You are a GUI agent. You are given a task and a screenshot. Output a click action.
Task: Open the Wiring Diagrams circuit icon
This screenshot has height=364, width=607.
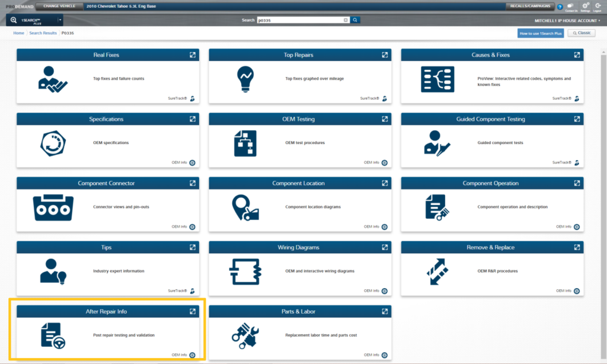pyautogui.click(x=245, y=272)
